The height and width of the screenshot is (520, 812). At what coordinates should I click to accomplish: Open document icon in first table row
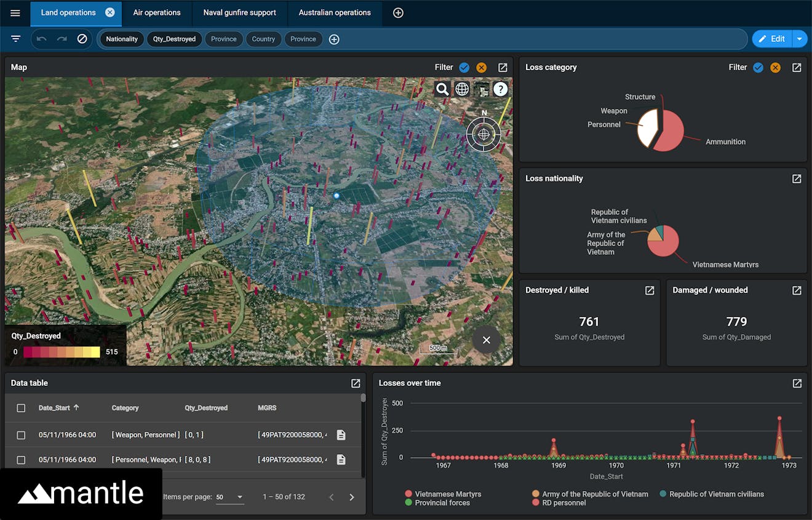coord(341,435)
